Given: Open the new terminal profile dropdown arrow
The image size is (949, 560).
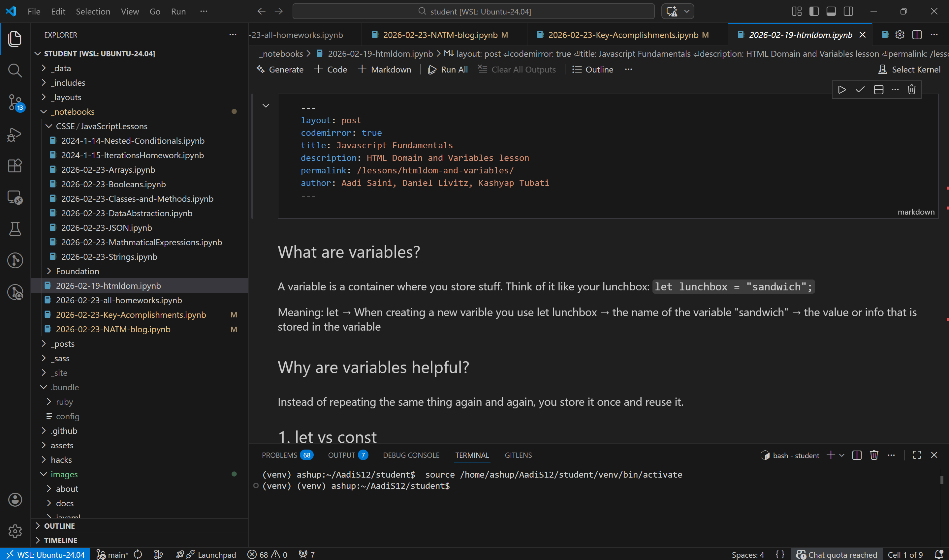Looking at the screenshot, I should pyautogui.click(x=842, y=456).
